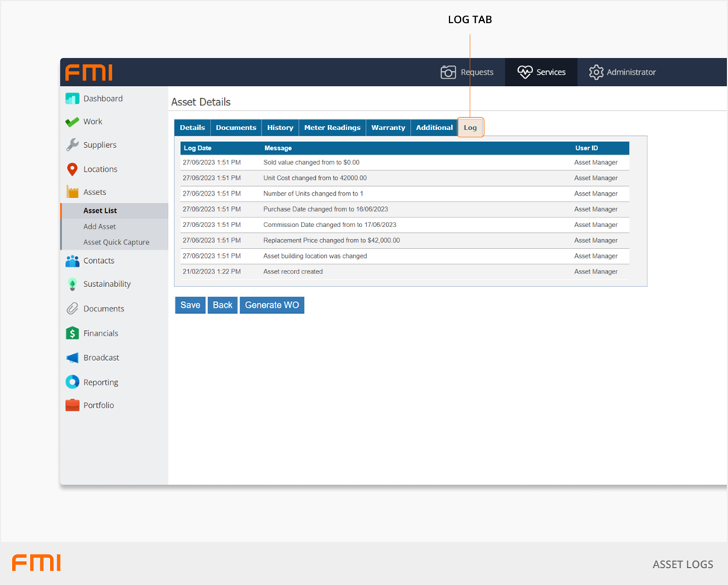Click the Contacts people icon
The width and height of the screenshot is (728, 585).
click(x=72, y=261)
